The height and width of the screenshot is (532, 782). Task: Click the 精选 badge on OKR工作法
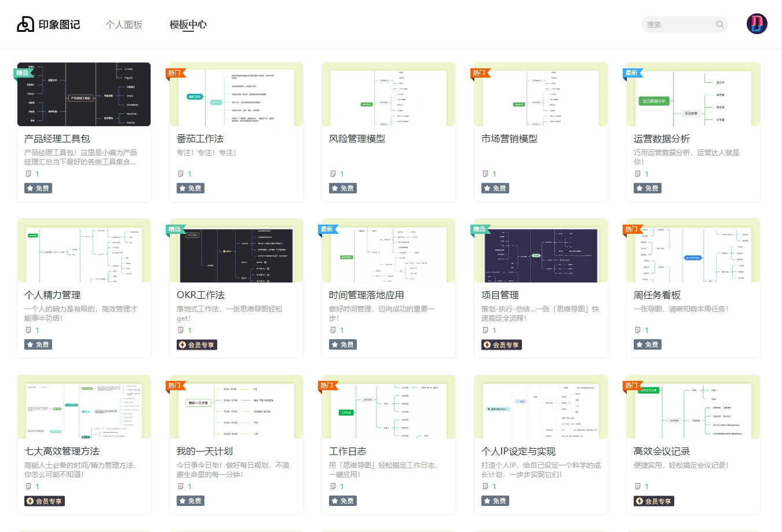tap(175, 229)
